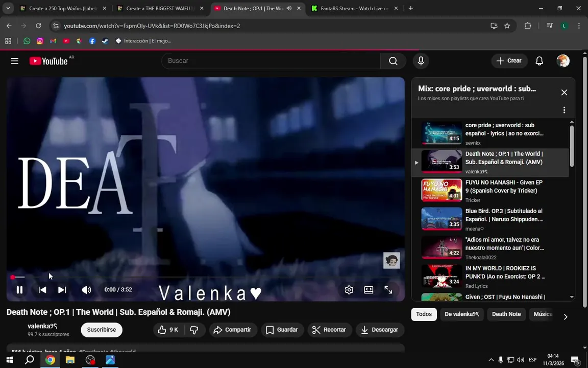The image size is (588, 368).
Task: Open the player settings gear
Action: [x=349, y=289]
